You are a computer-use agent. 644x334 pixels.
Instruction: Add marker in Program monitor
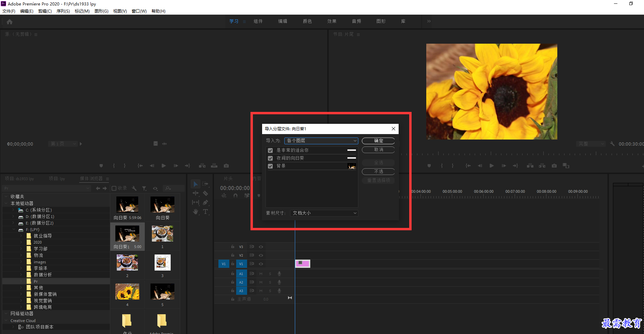429,166
